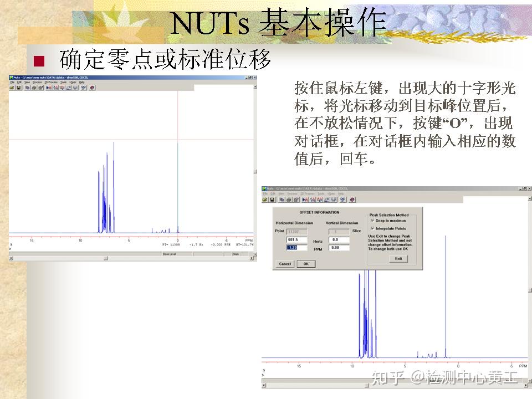The height and width of the screenshot is (399, 532).
Task: Confirm the offset with the OK button
Action: pyautogui.click(x=306, y=264)
